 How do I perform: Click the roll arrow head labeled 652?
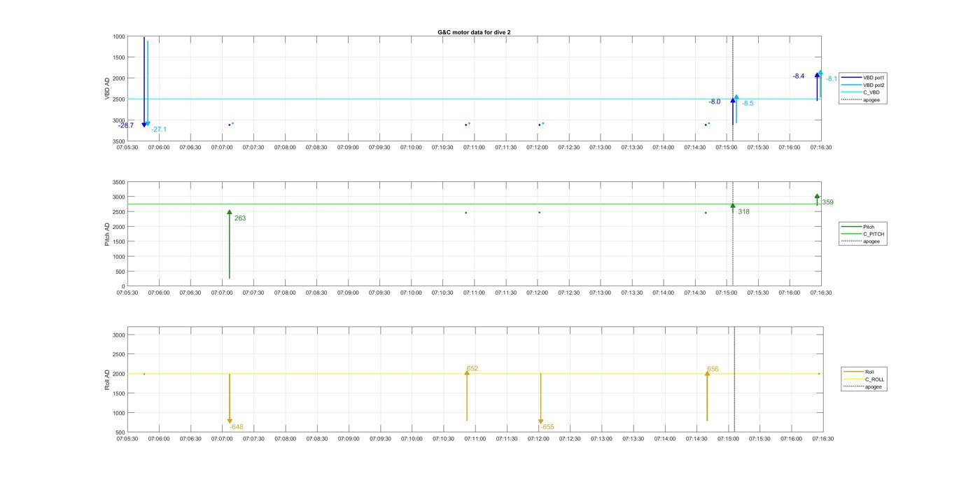click(x=467, y=373)
